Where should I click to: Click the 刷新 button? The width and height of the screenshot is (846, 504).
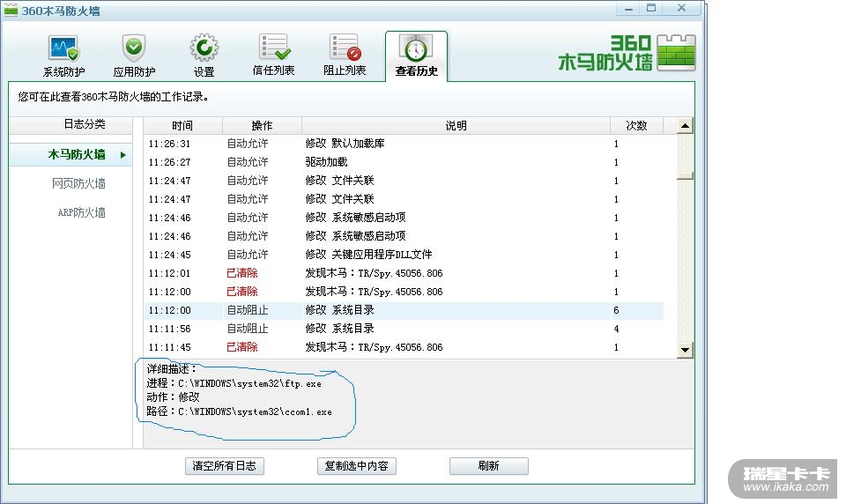click(x=489, y=466)
